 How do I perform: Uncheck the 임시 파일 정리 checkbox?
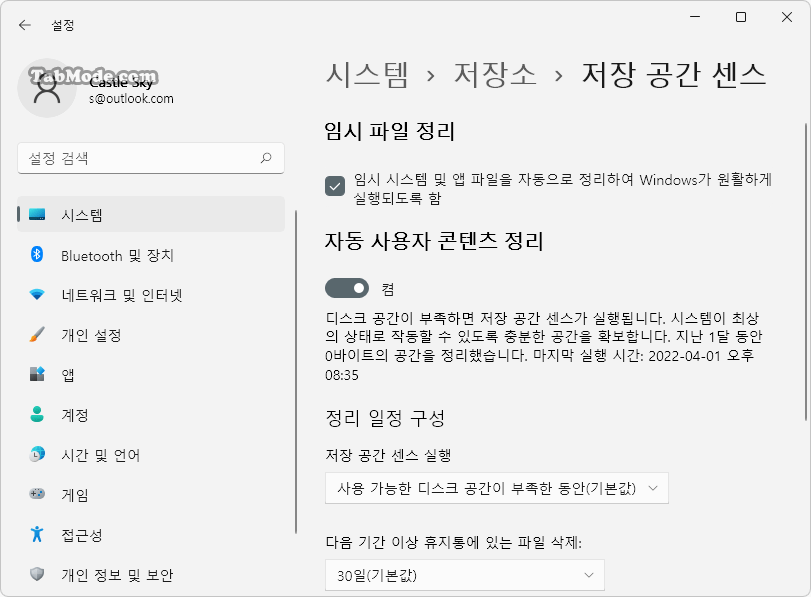point(335,186)
